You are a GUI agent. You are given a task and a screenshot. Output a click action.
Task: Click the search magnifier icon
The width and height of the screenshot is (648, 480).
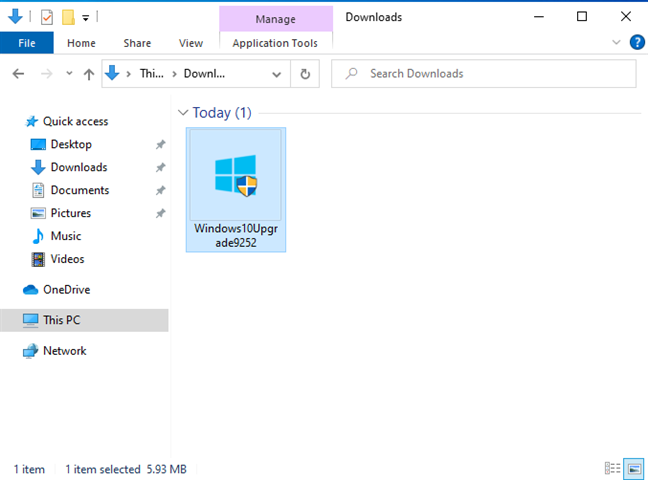351,74
